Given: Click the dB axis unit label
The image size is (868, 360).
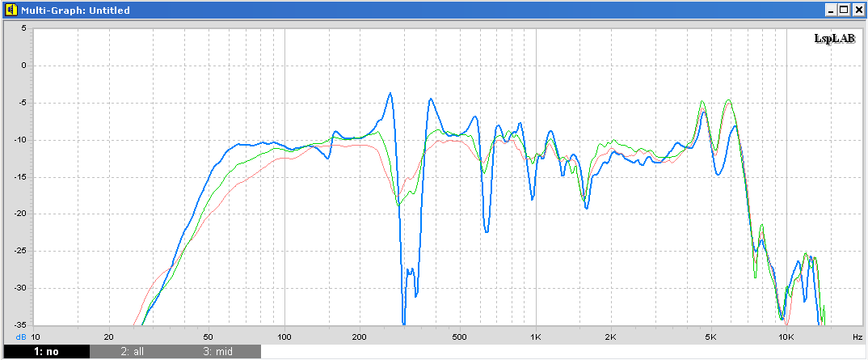Looking at the screenshot, I should 22,337.
